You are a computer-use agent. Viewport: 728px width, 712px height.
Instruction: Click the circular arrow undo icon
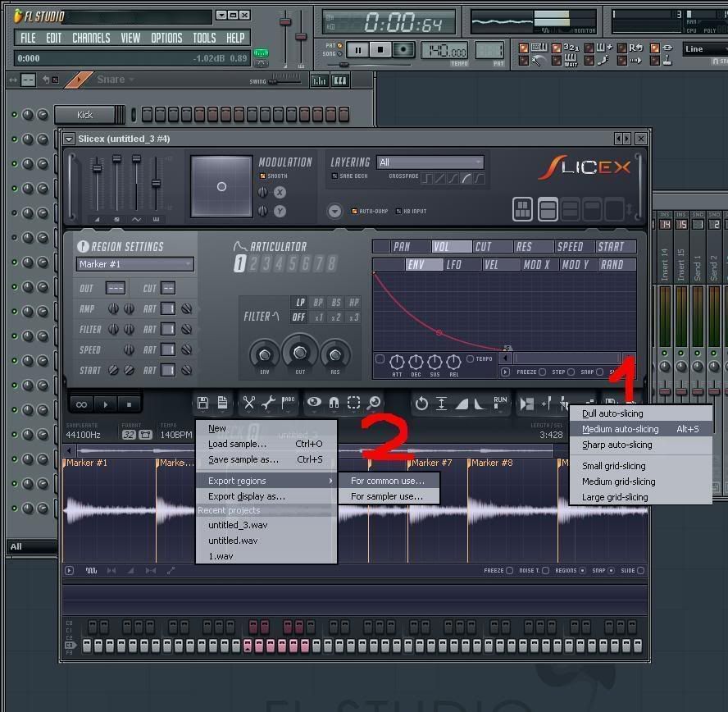(421, 404)
